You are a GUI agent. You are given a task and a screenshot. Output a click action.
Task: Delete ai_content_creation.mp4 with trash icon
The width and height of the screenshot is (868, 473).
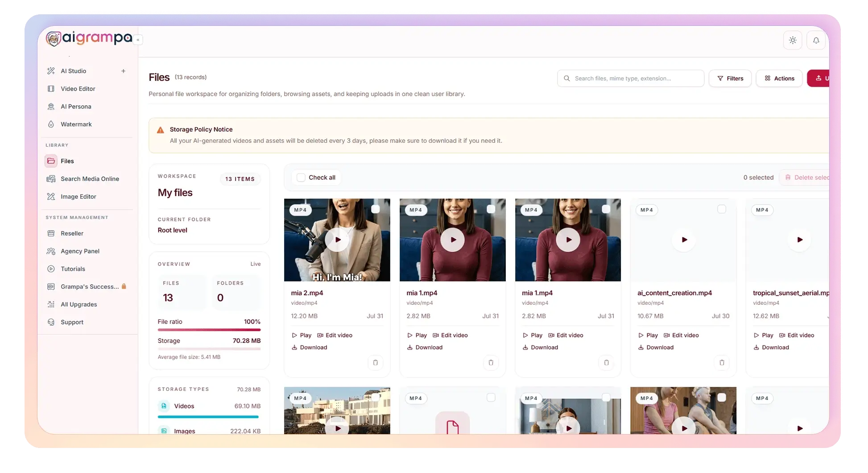pyautogui.click(x=722, y=363)
